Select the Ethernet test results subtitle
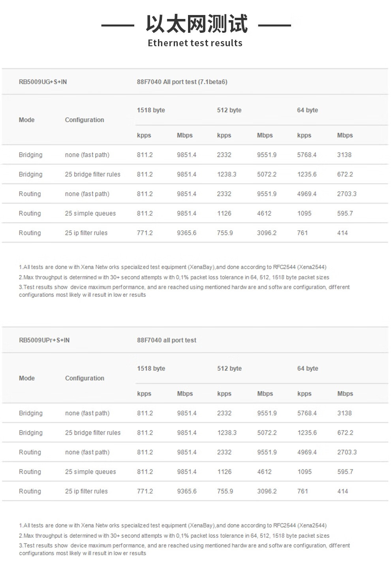The height and width of the screenshot is (588, 391). [195, 43]
